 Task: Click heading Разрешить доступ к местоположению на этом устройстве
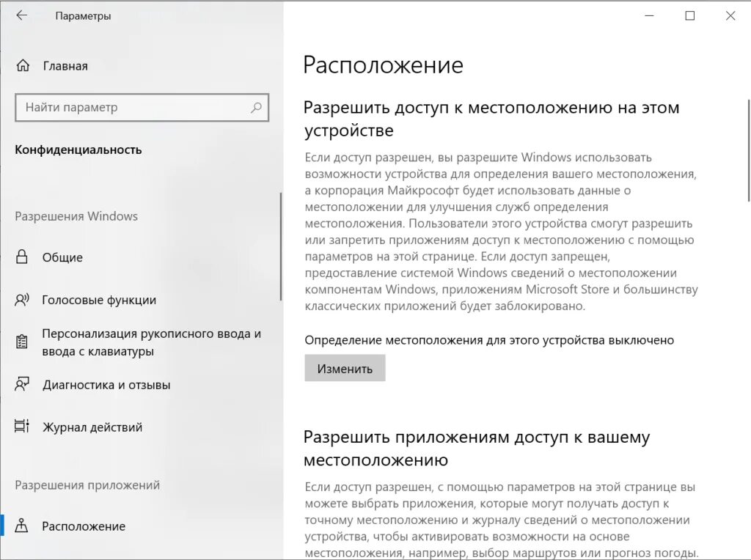click(491, 119)
